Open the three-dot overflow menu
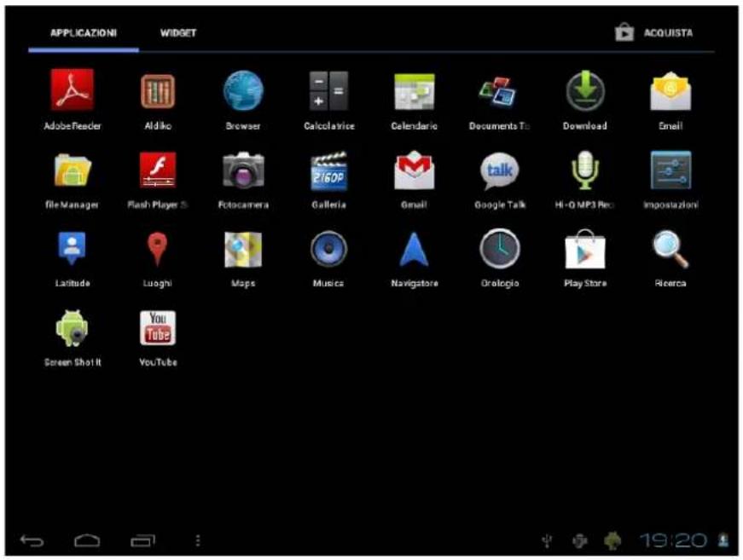This screenshot has width=743, height=560. (x=198, y=540)
